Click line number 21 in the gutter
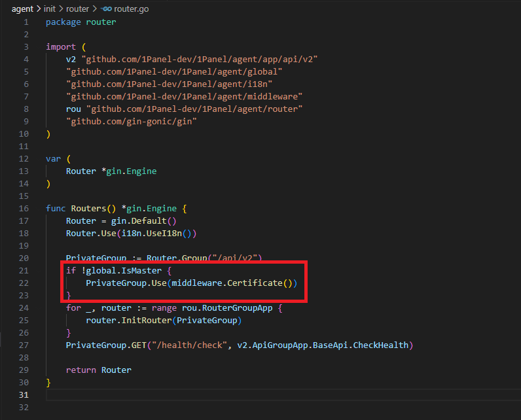The width and height of the screenshot is (521, 420). 24,271
